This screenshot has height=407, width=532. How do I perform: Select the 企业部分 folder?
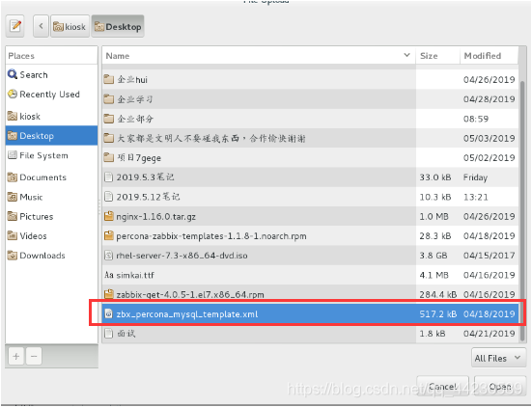click(x=310, y=119)
